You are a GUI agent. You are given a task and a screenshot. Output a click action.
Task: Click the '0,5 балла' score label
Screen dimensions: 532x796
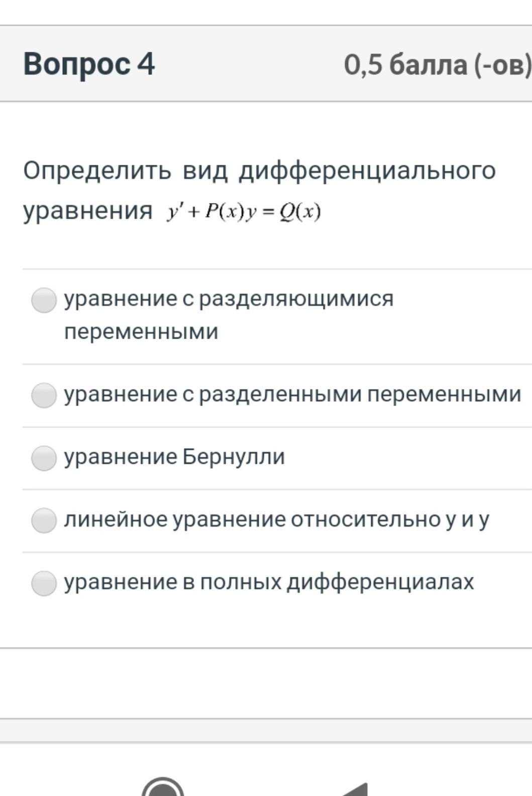tap(405, 65)
